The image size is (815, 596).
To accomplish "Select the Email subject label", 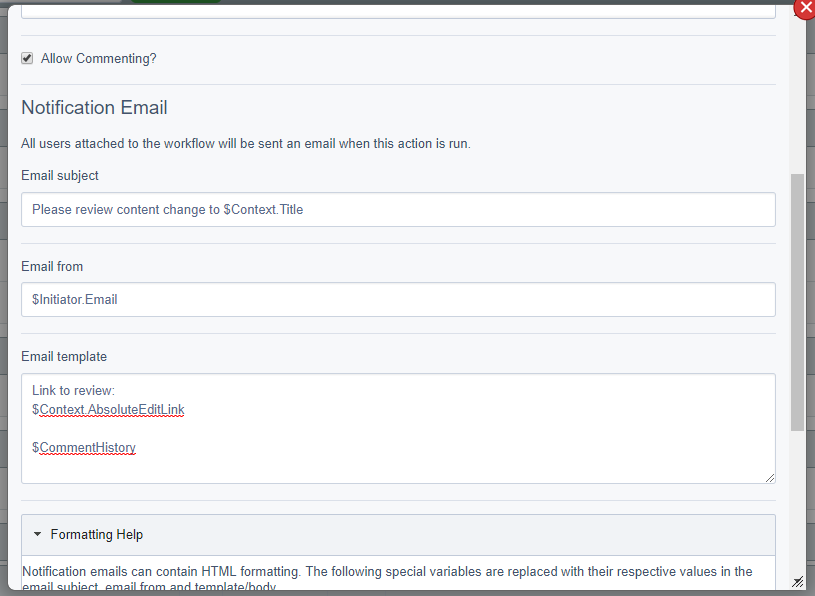I will [x=59, y=175].
